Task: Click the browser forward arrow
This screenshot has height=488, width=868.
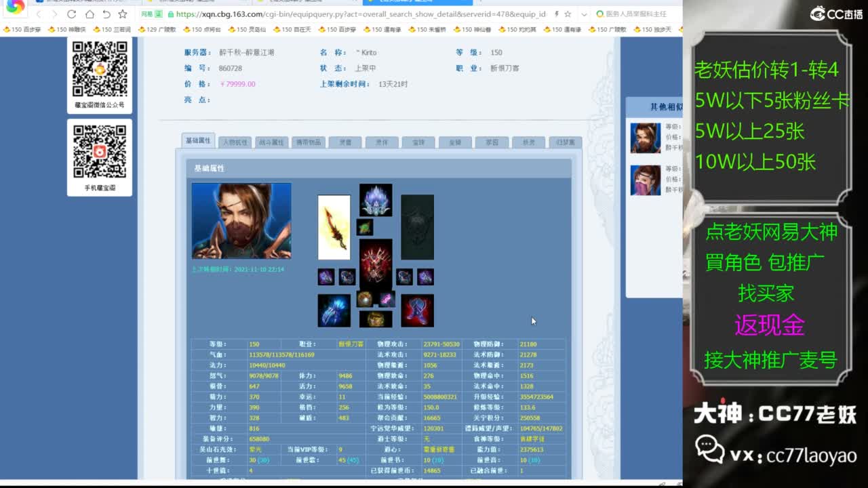Action: (x=54, y=14)
